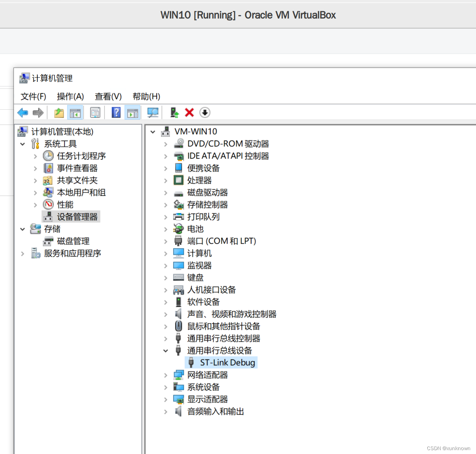476x454 pixels.
Task: Expand the 事件查看器 node
Action: click(35, 168)
